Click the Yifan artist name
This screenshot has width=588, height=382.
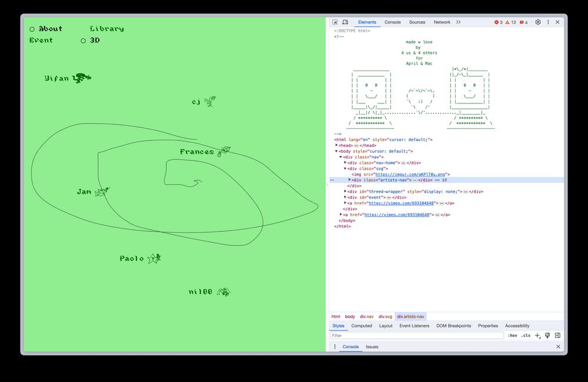tap(56, 78)
